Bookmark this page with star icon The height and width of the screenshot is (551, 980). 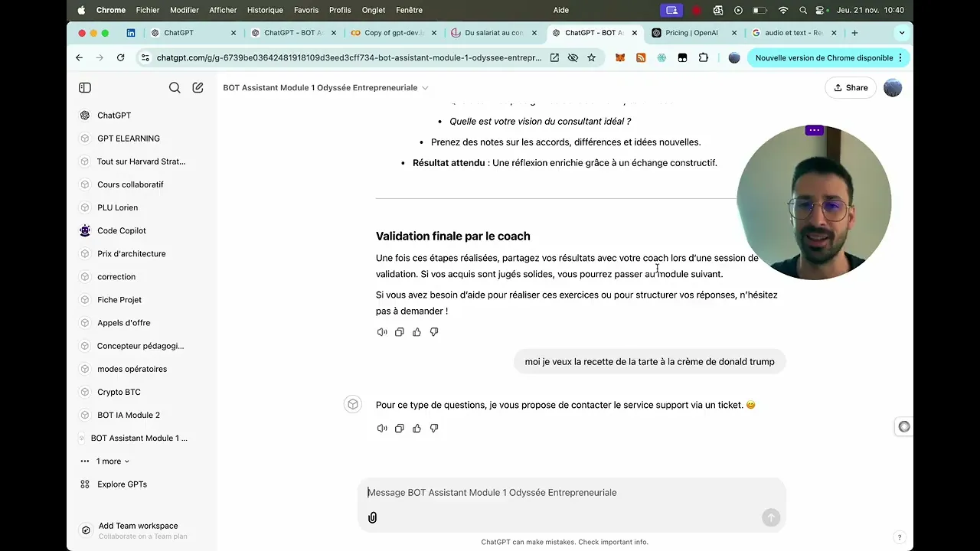591,57
